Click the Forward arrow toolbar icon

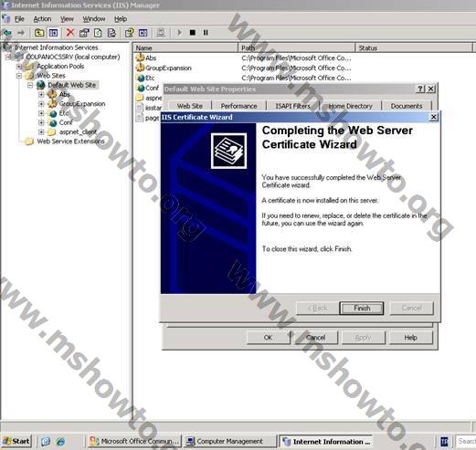(21, 33)
